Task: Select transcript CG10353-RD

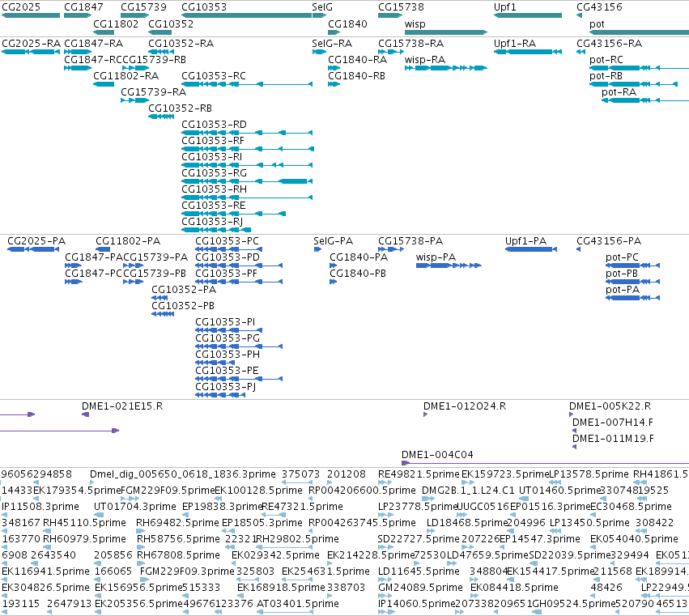Action: click(x=215, y=125)
